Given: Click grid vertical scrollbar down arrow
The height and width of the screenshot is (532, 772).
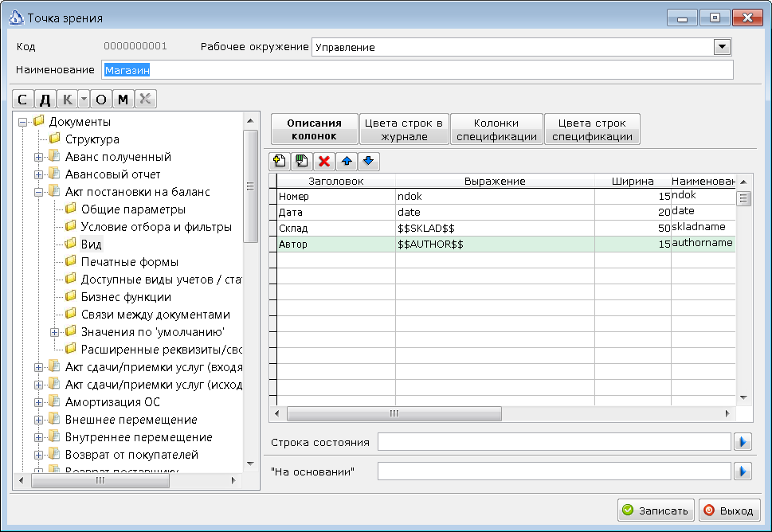Looking at the screenshot, I should 743,397.
